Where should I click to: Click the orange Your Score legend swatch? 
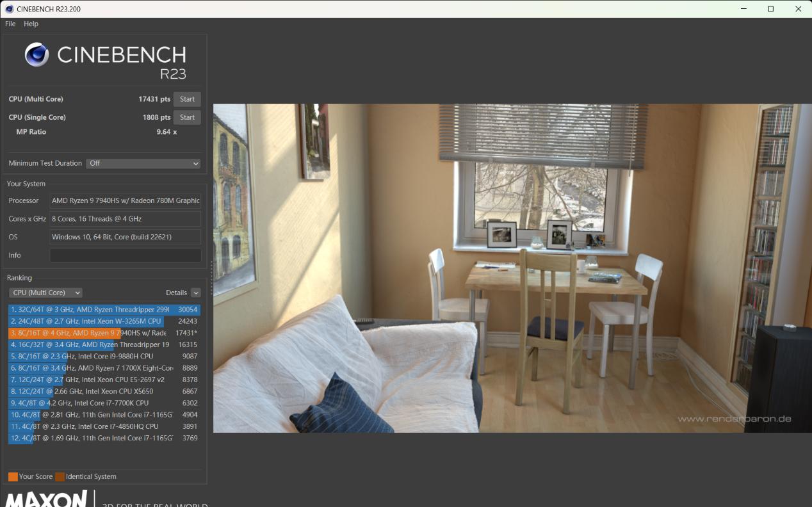(13, 476)
